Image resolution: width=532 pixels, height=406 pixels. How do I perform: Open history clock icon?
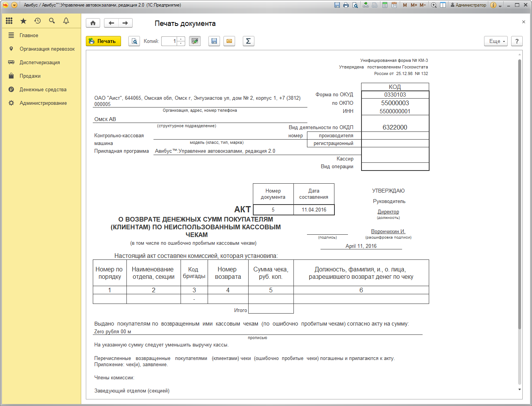point(38,21)
